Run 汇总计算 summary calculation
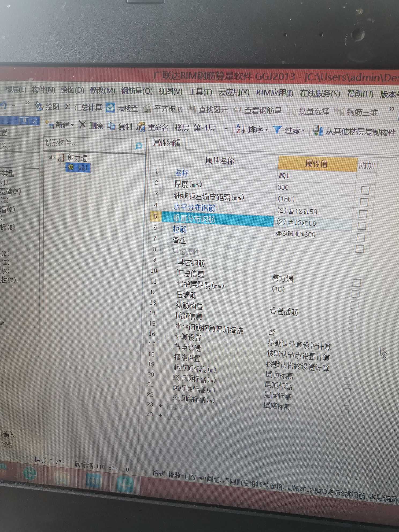The image size is (399, 532). 83,107
